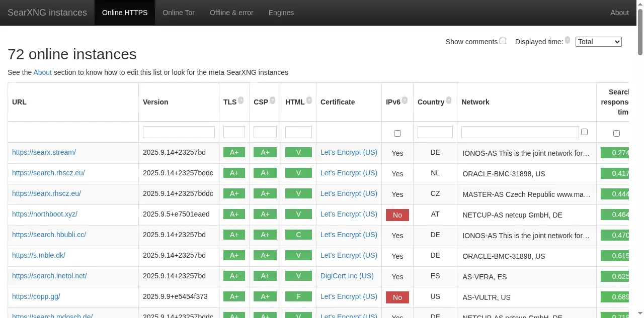Click red IPv6 No badge for northboot.xyz
This screenshot has width=644, height=318.
click(397, 215)
